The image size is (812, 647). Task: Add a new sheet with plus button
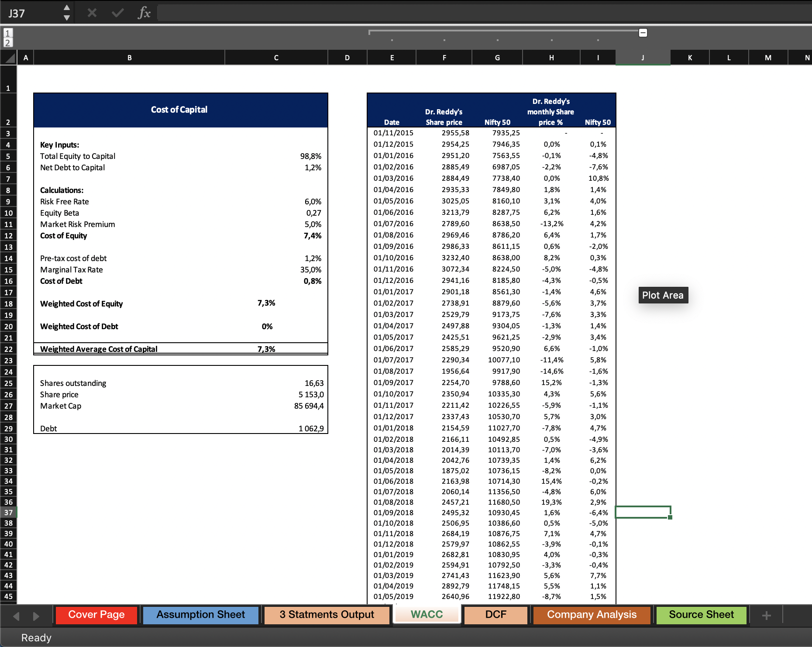coord(766,616)
